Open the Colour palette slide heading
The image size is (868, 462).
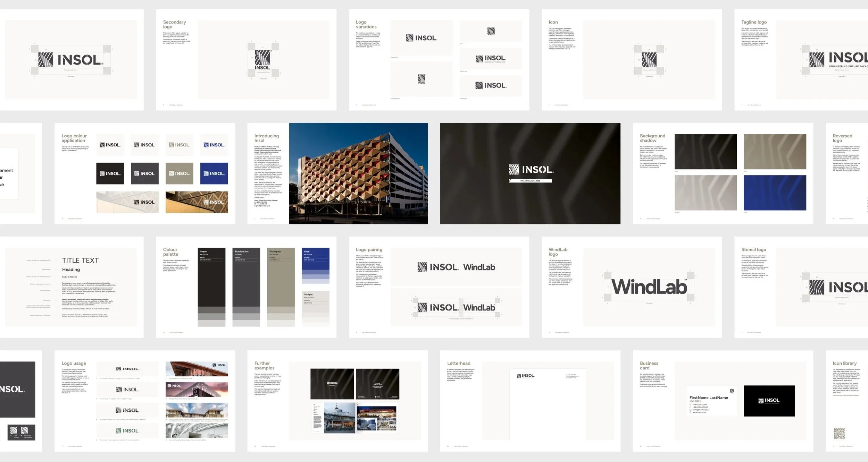click(x=171, y=252)
